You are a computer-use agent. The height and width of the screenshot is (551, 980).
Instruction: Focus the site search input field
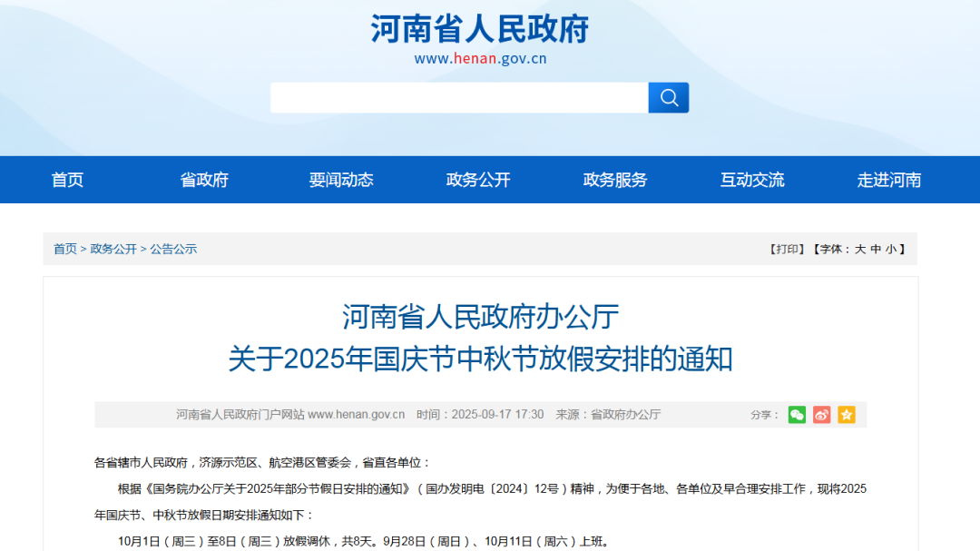[x=459, y=97]
